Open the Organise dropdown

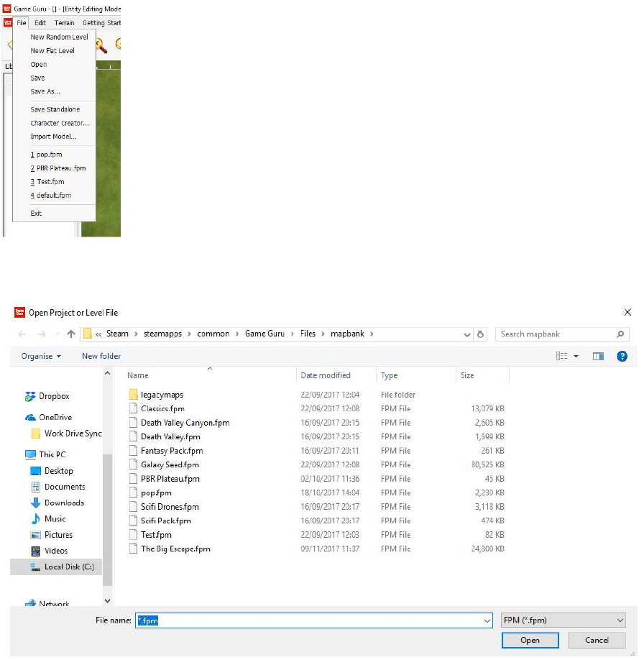coord(41,356)
